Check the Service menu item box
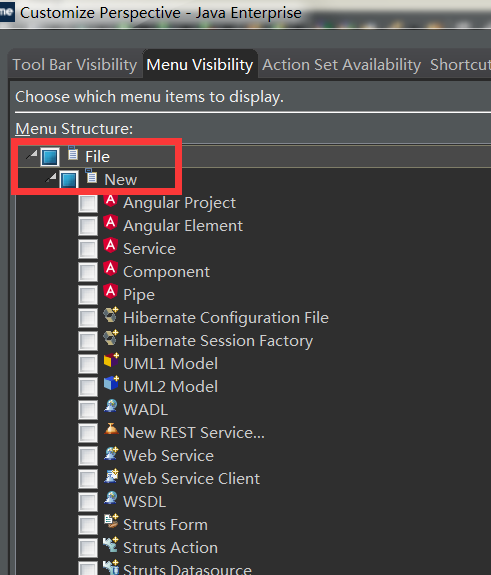491x575 pixels. pos(88,249)
